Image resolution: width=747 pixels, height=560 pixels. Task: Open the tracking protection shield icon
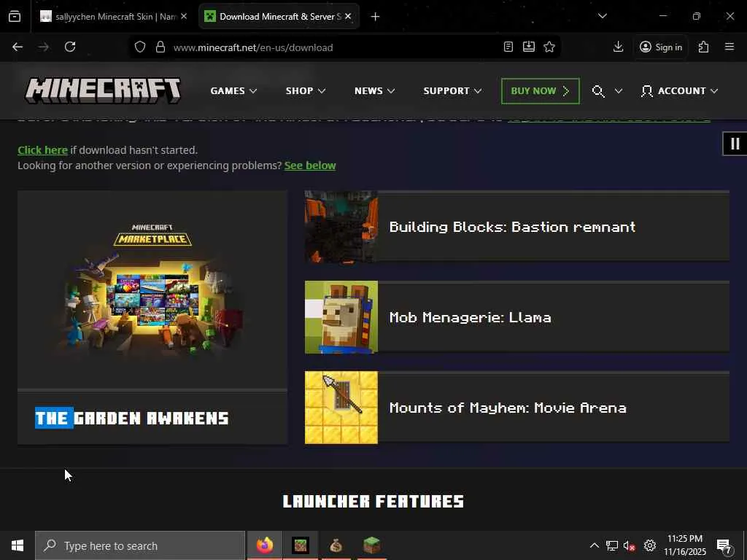(x=139, y=47)
